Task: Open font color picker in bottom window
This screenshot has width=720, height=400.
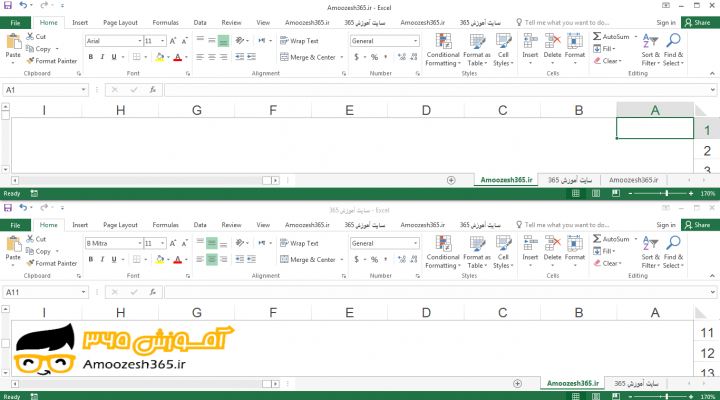Action: click(186, 260)
